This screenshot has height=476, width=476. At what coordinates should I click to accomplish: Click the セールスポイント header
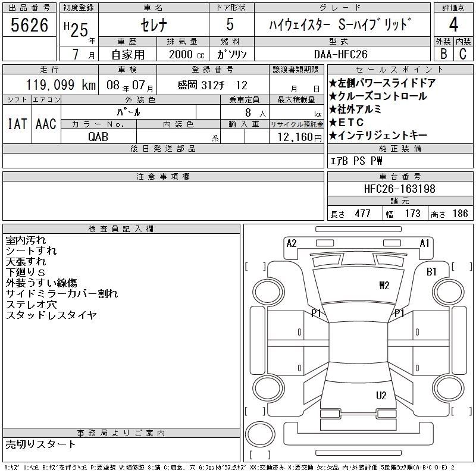click(400, 70)
